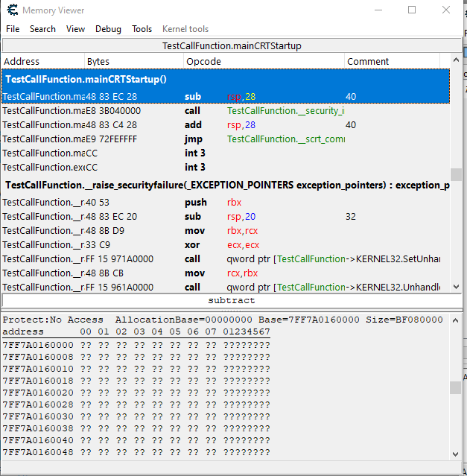Select the first int 3 row with TestCallFunction.ma address
Screen dimensions: 467x476
pyautogui.click(x=226, y=153)
